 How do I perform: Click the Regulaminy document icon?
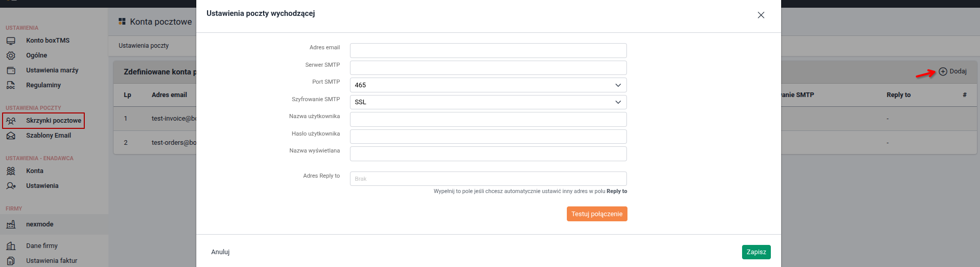pyautogui.click(x=11, y=85)
